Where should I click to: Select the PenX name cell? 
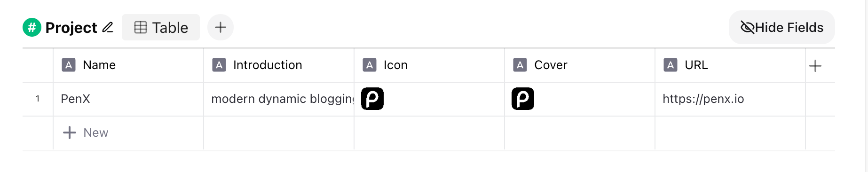click(128, 99)
